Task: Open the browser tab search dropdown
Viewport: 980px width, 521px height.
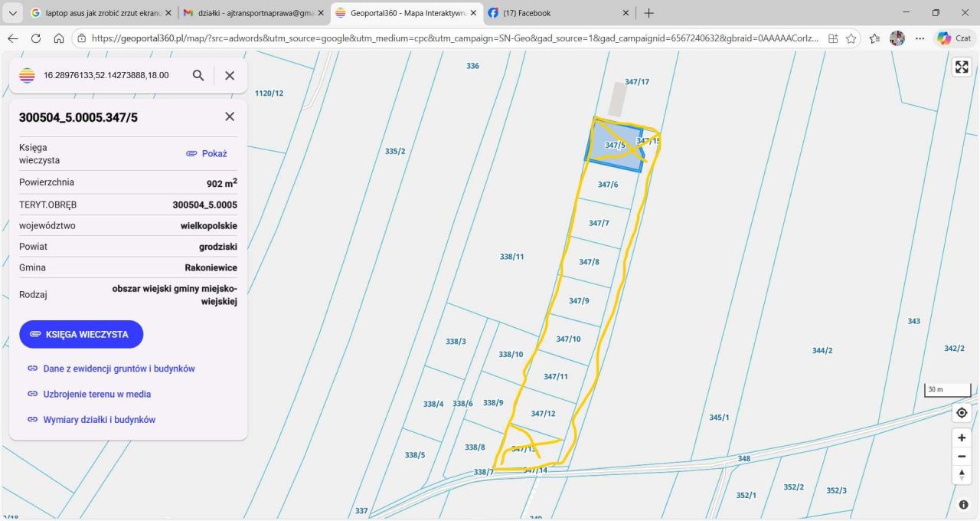Action: coord(11,13)
